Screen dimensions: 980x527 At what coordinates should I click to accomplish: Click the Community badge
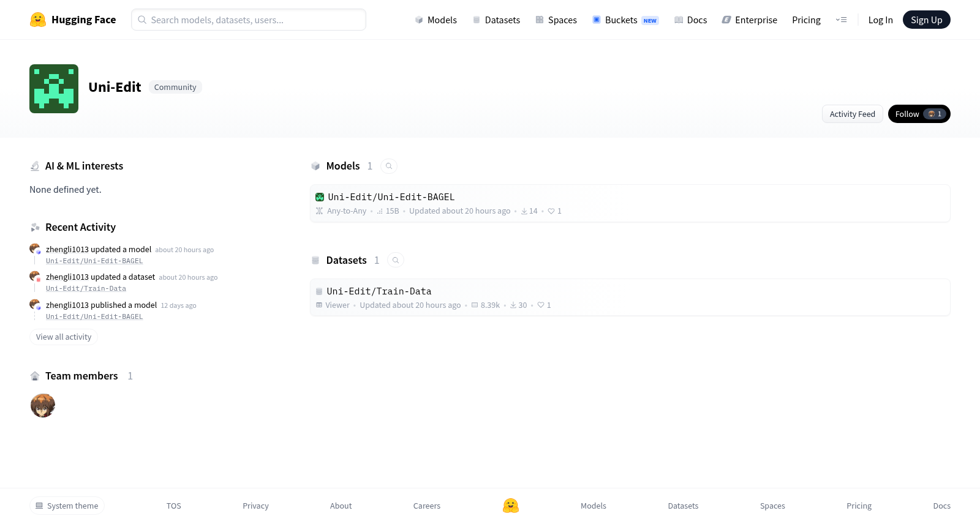pos(175,87)
